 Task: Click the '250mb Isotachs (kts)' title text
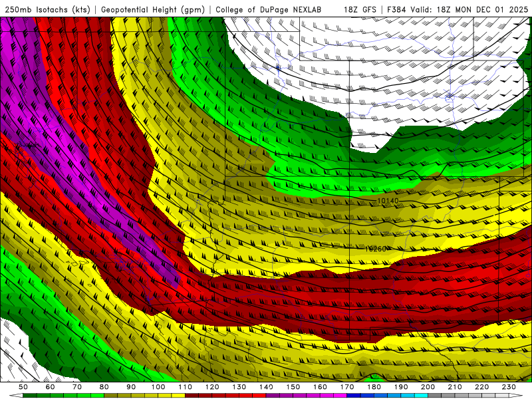point(48,10)
